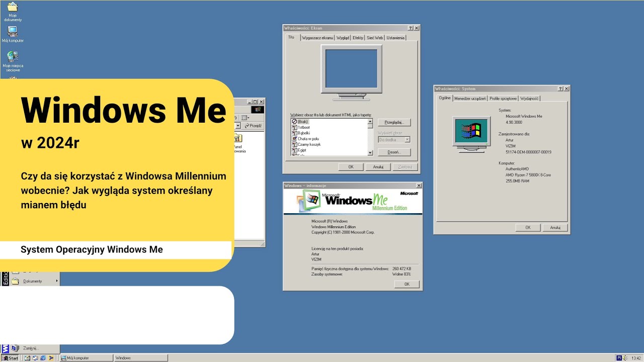Switch to the Wygaszacz ekranu tab
The height and width of the screenshot is (362, 644).
click(x=317, y=38)
